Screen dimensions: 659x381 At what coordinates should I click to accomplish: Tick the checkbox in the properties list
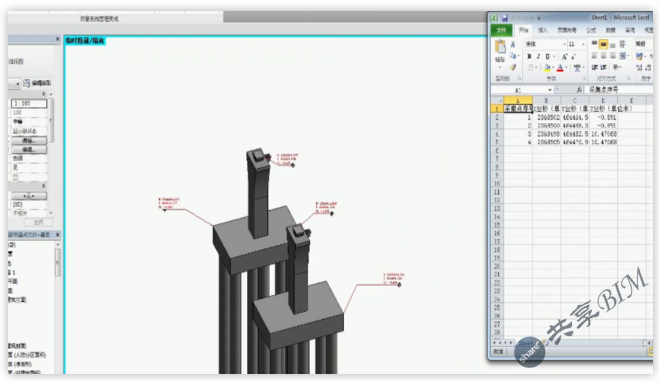[16, 177]
